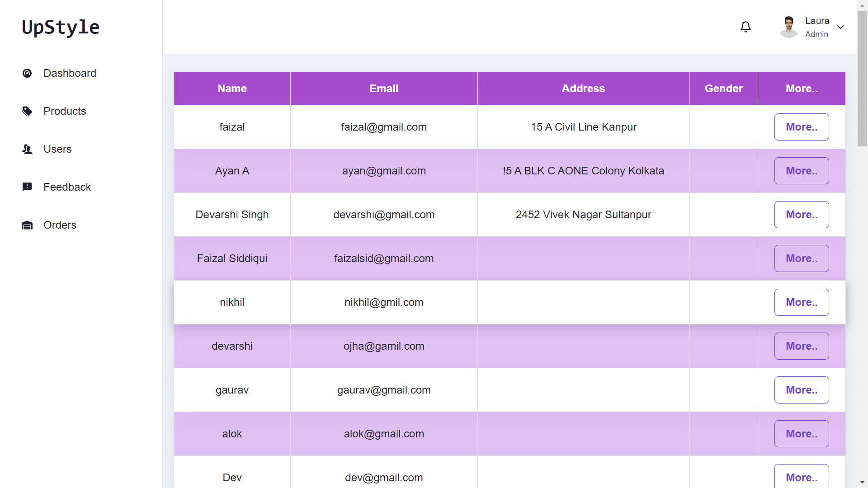Open the Dashboard menu item
The height and width of the screenshot is (488, 868).
[x=70, y=73]
